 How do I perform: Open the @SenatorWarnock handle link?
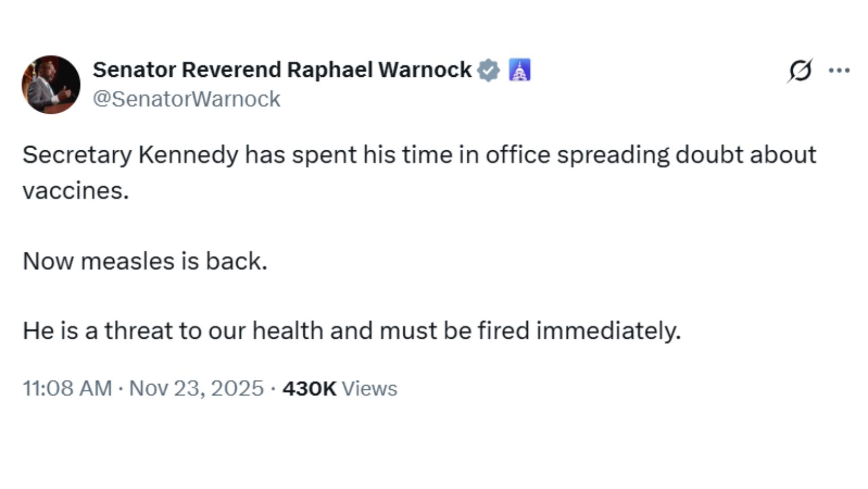coord(186,99)
